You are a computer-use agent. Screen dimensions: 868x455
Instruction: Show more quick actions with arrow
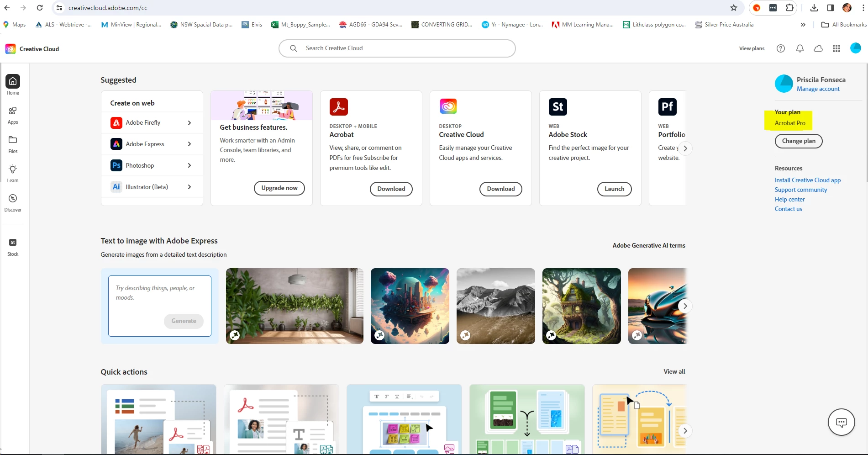(x=685, y=431)
